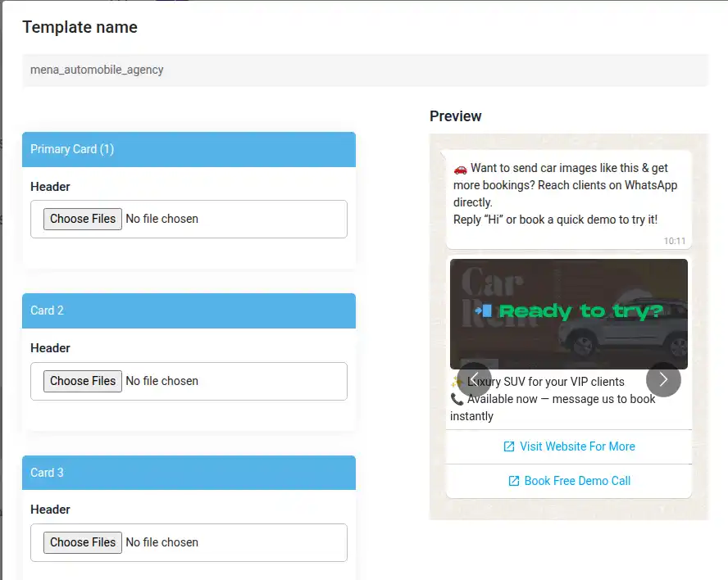Viewport: 728px width, 580px height.
Task: Click the telephone emoji in the card description
Action: pyautogui.click(x=457, y=399)
